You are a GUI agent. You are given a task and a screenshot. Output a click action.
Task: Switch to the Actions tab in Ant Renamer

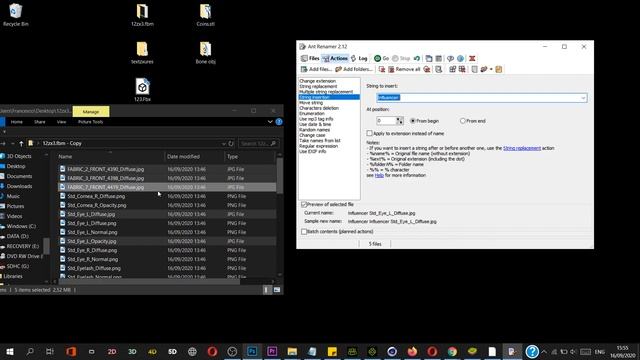pos(335,58)
